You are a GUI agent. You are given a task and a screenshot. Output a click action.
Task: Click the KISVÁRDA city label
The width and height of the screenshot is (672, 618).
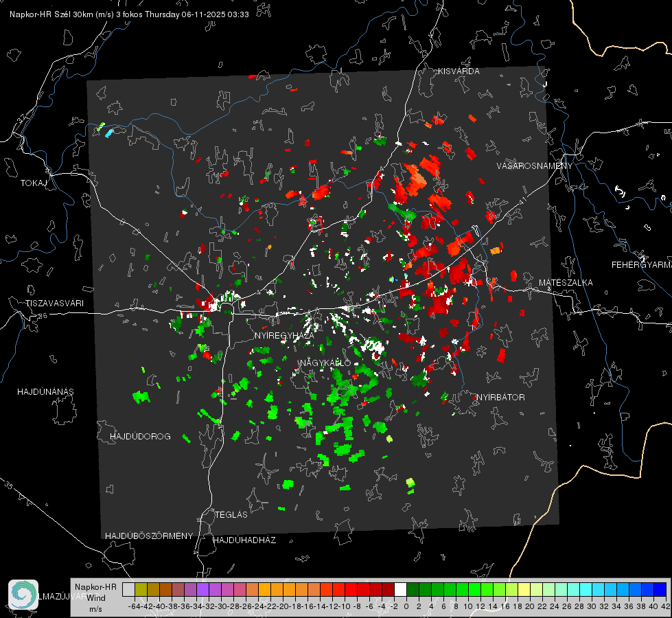click(459, 71)
